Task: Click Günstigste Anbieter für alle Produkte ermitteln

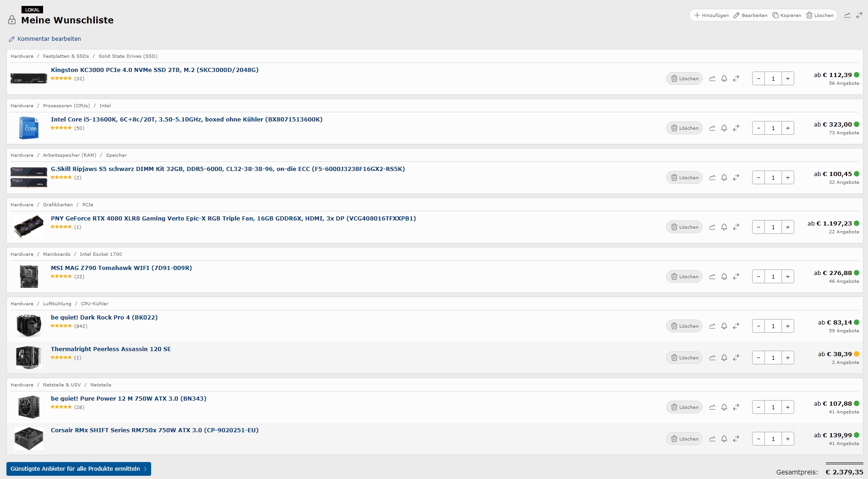Action: click(x=79, y=469)
